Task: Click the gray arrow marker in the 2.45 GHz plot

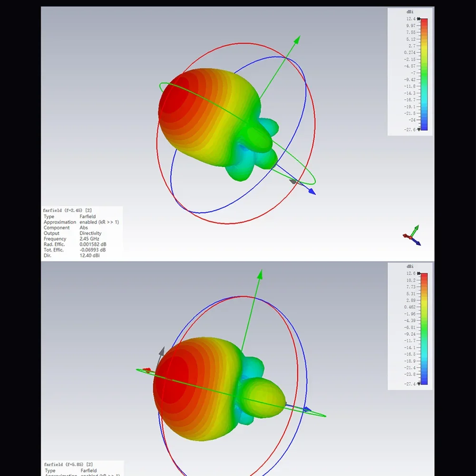Action: coord(292,181)
